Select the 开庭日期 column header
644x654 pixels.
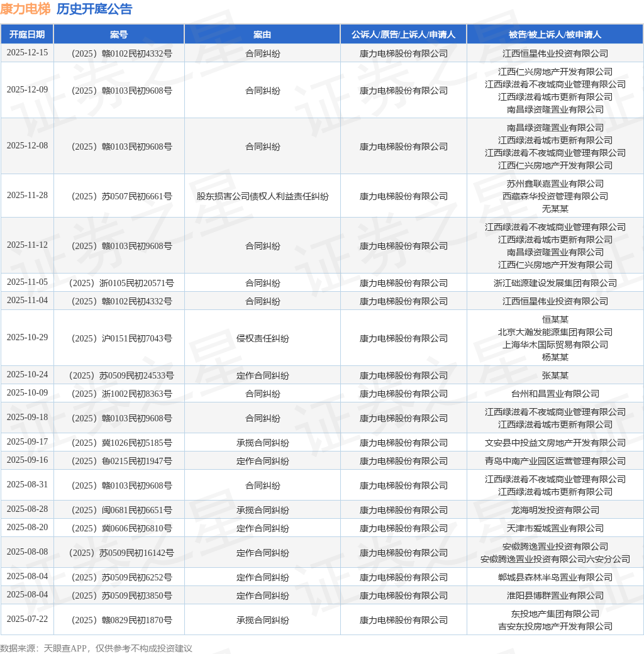coord(27,35)
